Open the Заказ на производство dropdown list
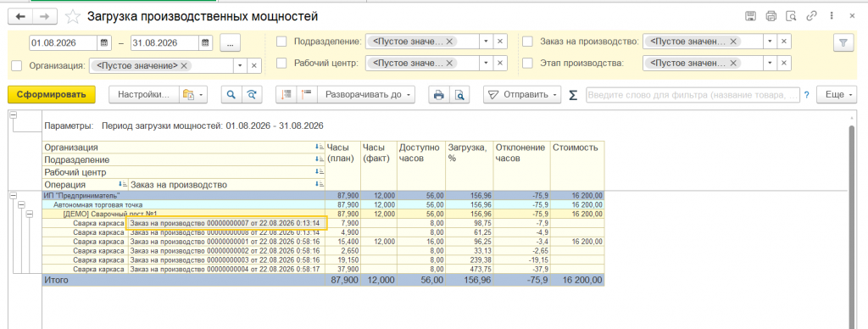This screenshot has width=868, height=329. click(770, 42)
